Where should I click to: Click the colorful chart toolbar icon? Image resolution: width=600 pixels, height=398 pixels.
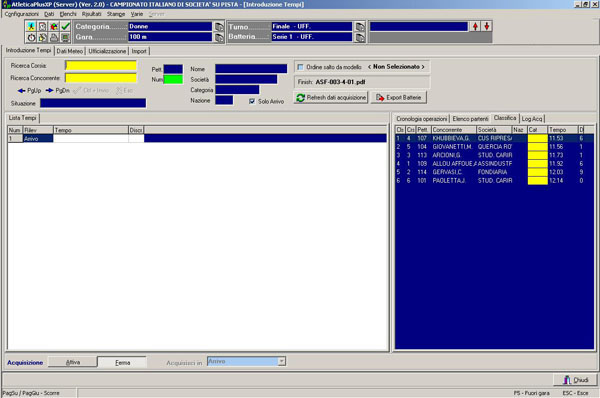click(x=54, y=26)
